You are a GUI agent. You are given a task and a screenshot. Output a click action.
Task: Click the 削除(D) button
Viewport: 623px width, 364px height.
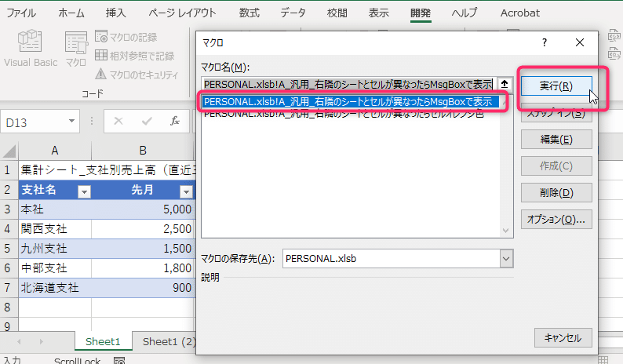tap(556, 193)
